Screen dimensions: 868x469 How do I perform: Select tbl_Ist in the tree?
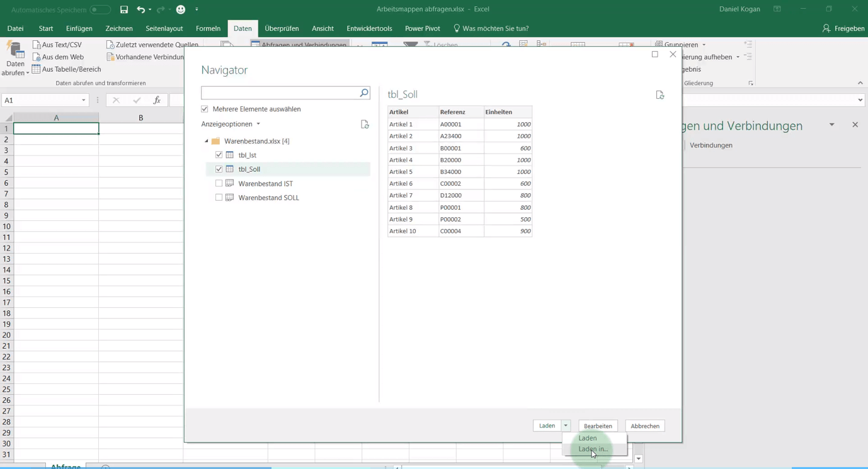click(x=247, y=155)
